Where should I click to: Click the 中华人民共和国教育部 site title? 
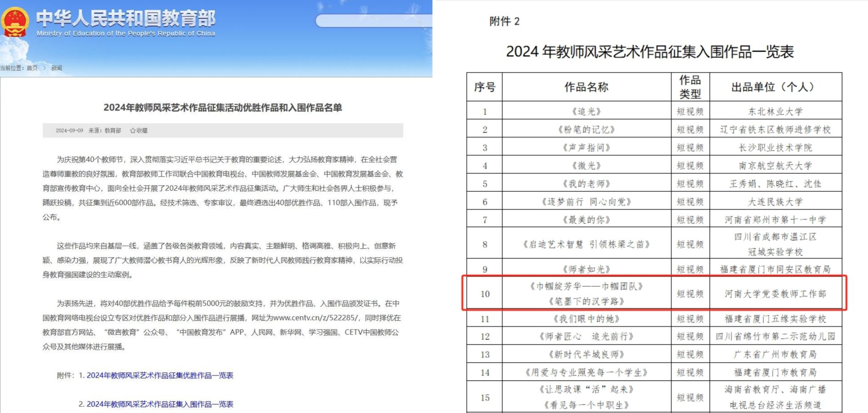(x=125, y=17)
